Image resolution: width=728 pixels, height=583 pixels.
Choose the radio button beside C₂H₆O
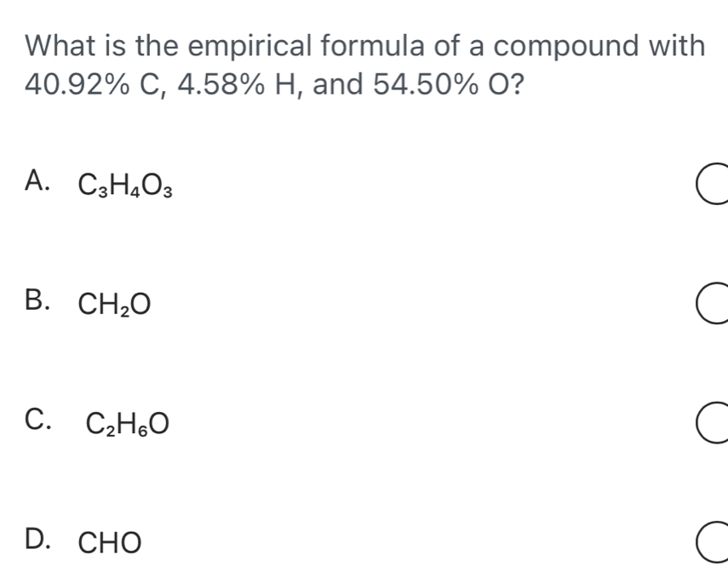tap(710, 424)
